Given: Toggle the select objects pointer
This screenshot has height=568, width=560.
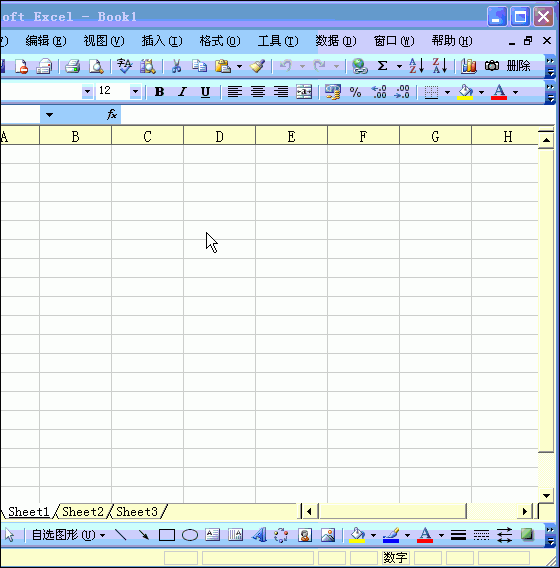Looking at the screenshot, I should pyautogui.click(x=10, y=535).
